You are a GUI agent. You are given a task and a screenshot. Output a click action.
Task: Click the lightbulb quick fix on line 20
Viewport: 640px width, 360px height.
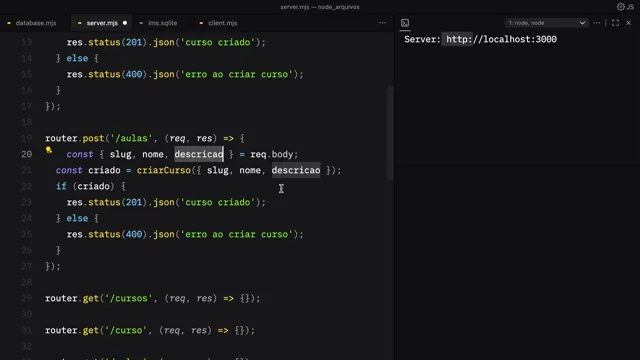pyautogui.click(x=49, y=150)
